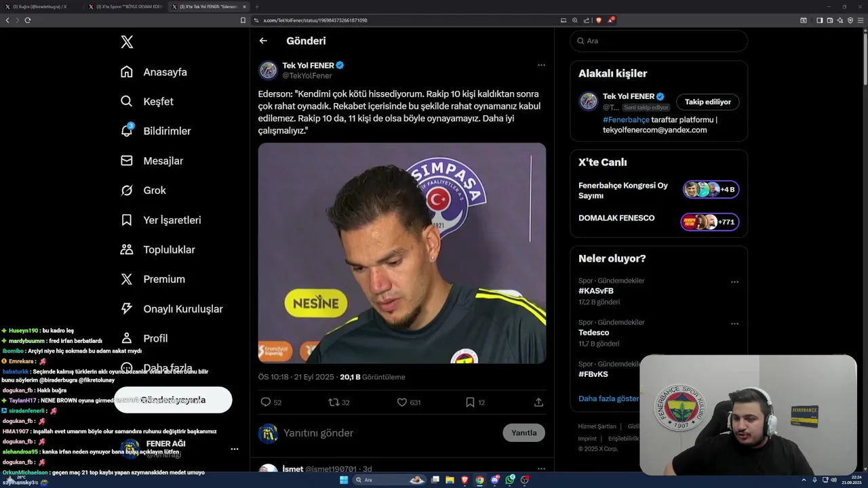868x488 pixels.
Task: Bookmark the post showing 12 bookmarks
Action: pyautogui.click(x=470, y=402)
